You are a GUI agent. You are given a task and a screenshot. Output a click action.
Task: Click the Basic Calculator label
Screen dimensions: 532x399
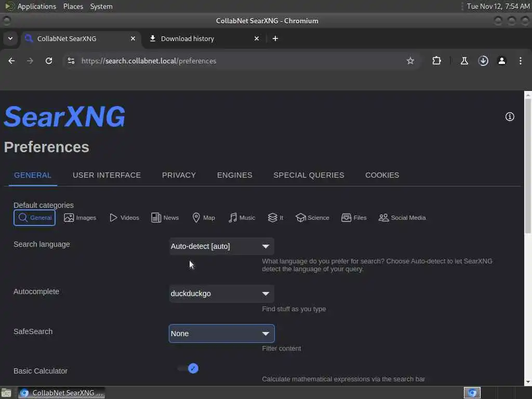41,371
